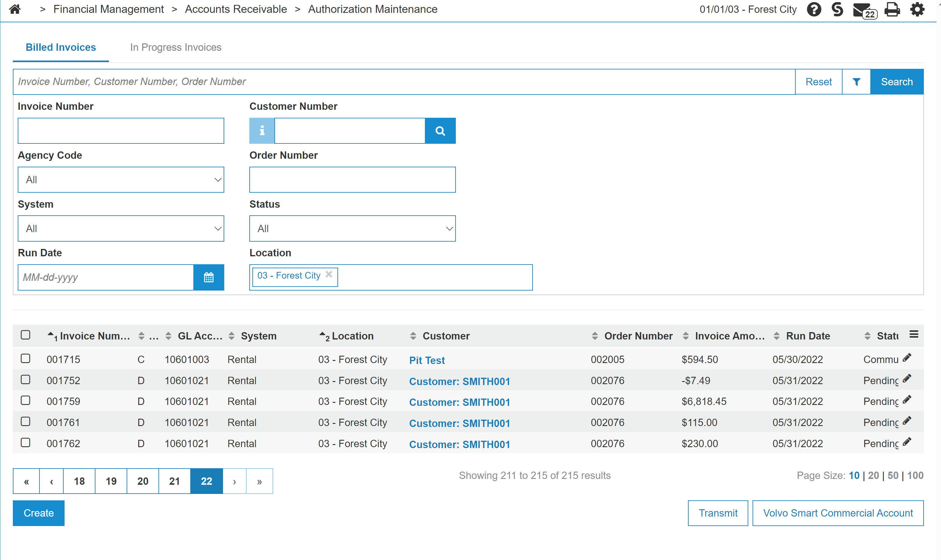This screenshot has height=560, width=941.
Task: Go to the next page arrow
Action: pos(234,481)
